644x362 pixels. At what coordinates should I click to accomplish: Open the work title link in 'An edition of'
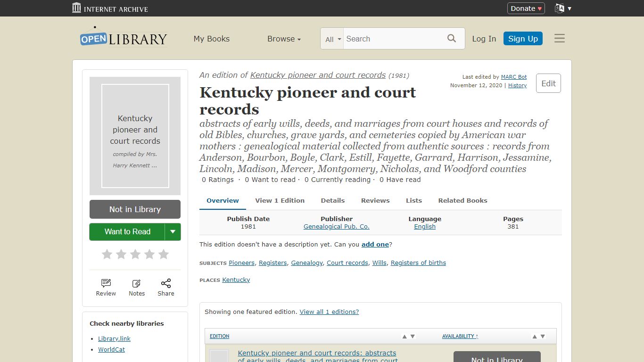(x=318, y=75)
